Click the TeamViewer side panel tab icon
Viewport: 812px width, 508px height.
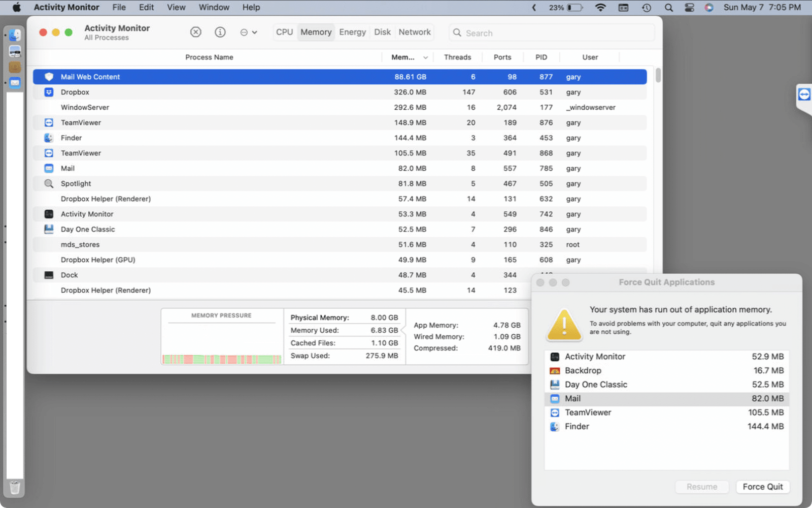[x=804, y=94]
